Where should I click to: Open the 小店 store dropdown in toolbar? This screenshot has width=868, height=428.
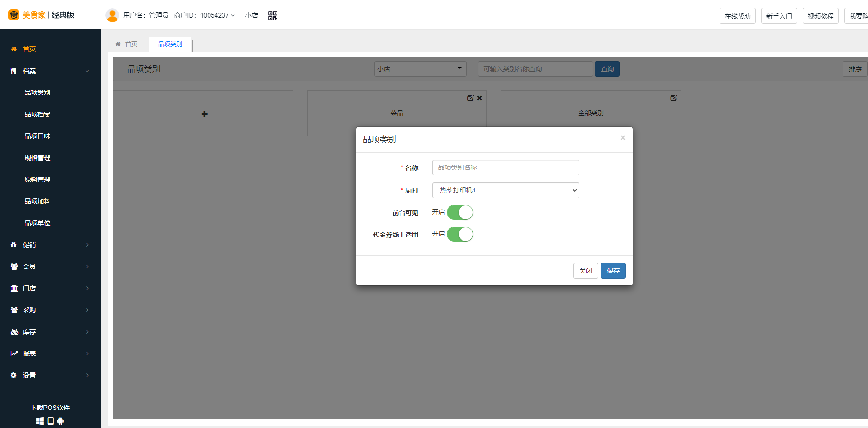[x=420, y=69]
